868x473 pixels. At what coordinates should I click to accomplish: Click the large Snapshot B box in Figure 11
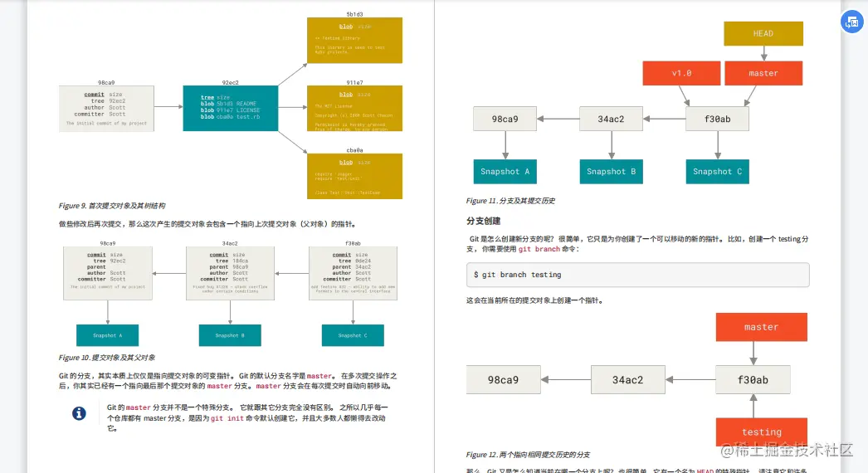(x=611, y=172)
